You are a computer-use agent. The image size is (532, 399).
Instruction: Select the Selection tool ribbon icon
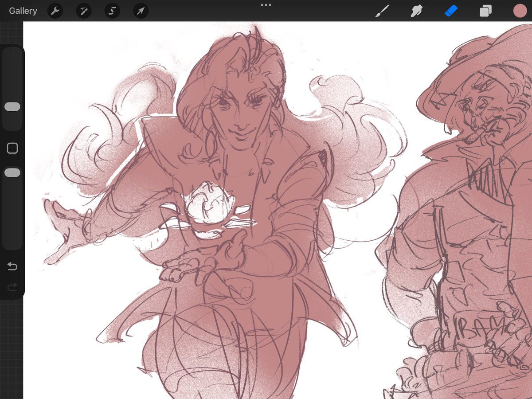click(x=112, y=11)
